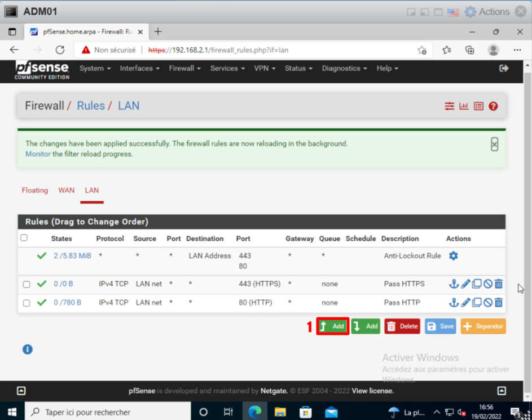Click the pfSense logout arrow icon

click(x=504, y=68)
